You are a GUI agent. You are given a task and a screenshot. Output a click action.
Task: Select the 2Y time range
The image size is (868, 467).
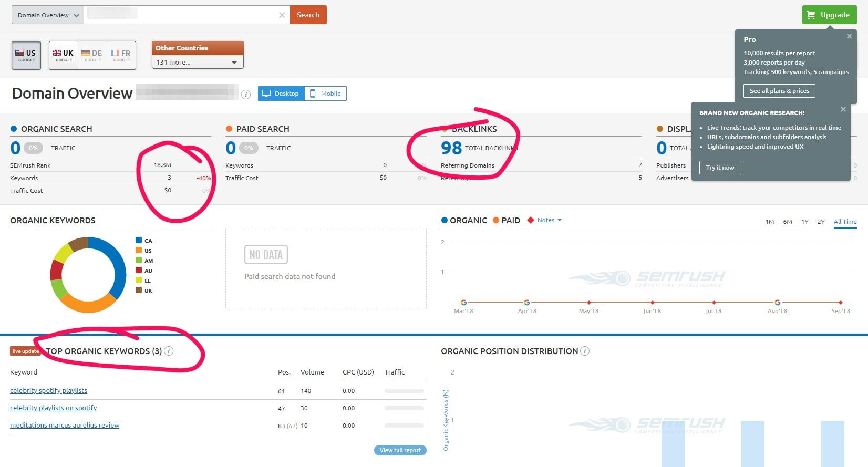coord(821,222)
